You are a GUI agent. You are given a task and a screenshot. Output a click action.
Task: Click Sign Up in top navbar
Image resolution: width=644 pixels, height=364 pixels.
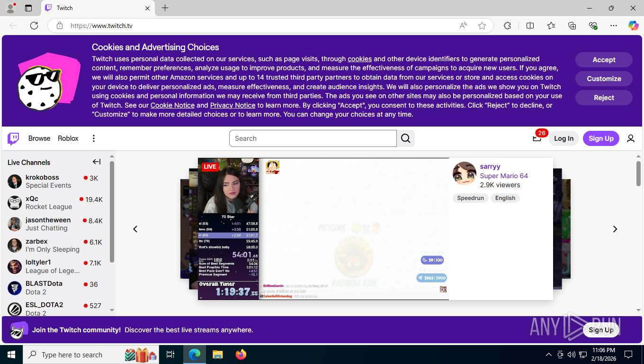tap(601, 138)
